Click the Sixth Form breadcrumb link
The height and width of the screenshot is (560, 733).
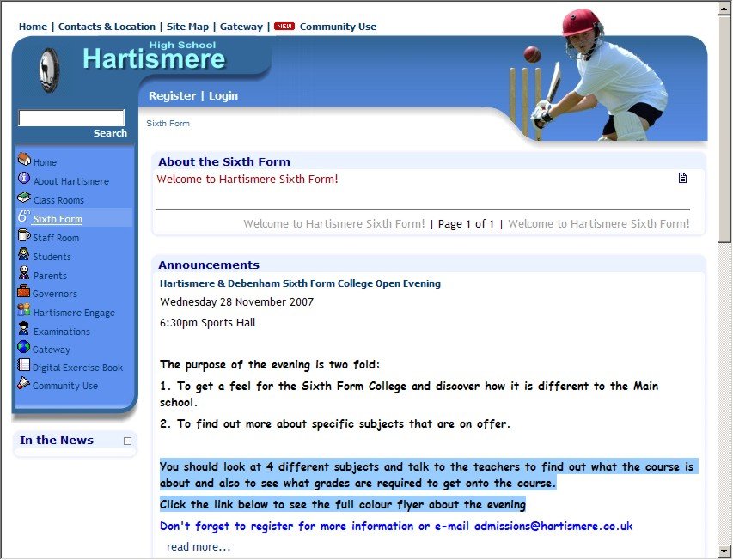[x=168, y=124]
